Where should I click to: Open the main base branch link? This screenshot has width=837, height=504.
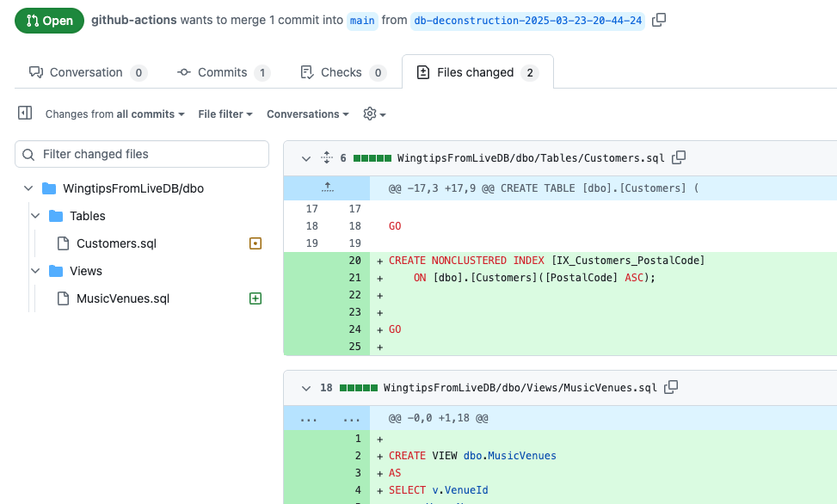[x=362, y=21]
